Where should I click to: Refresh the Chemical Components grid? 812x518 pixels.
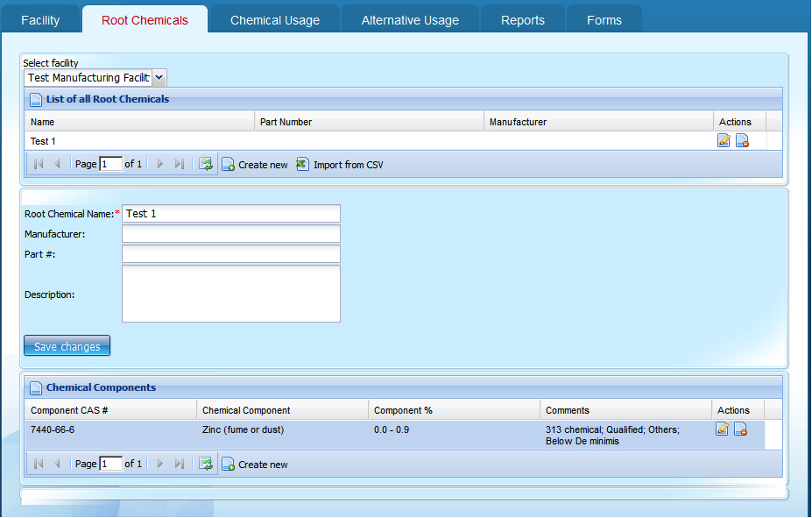point(206,464)
